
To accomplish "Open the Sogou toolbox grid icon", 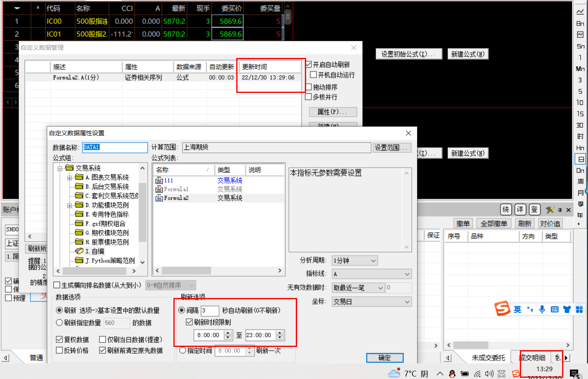I will 579,309.
